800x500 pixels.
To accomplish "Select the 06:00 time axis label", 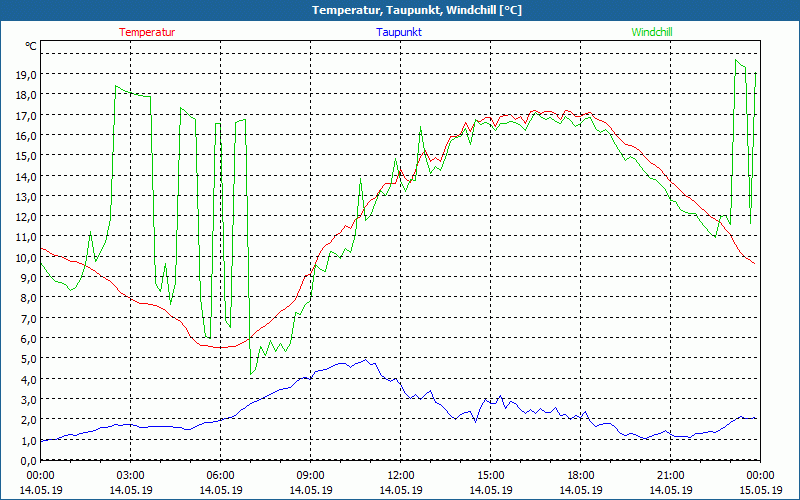I will [x=220, y=475].
